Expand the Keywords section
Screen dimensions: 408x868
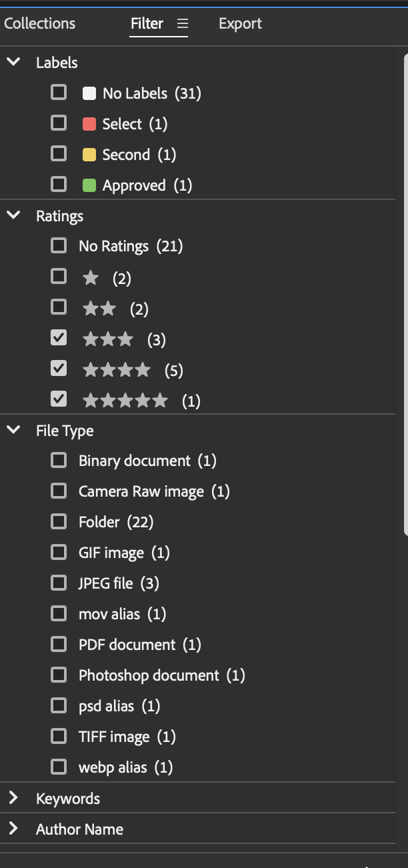13,798
